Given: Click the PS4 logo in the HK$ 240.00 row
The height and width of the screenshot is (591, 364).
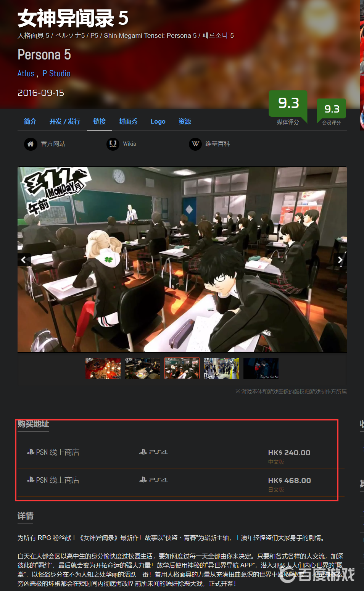Looking at the screenshot, I should [x=153, y=452].
